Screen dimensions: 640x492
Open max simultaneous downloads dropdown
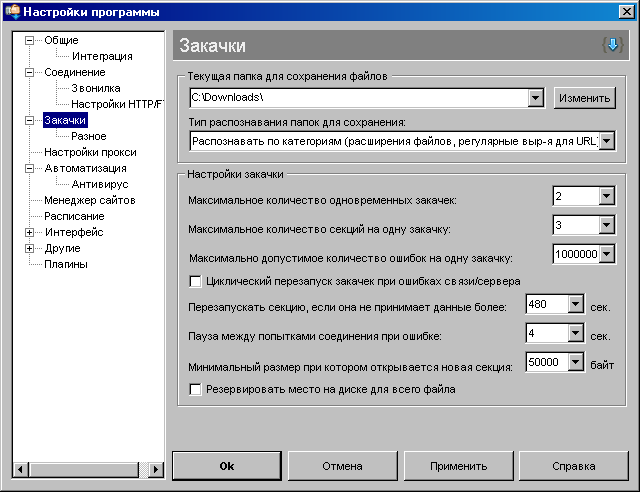(607, 196)
